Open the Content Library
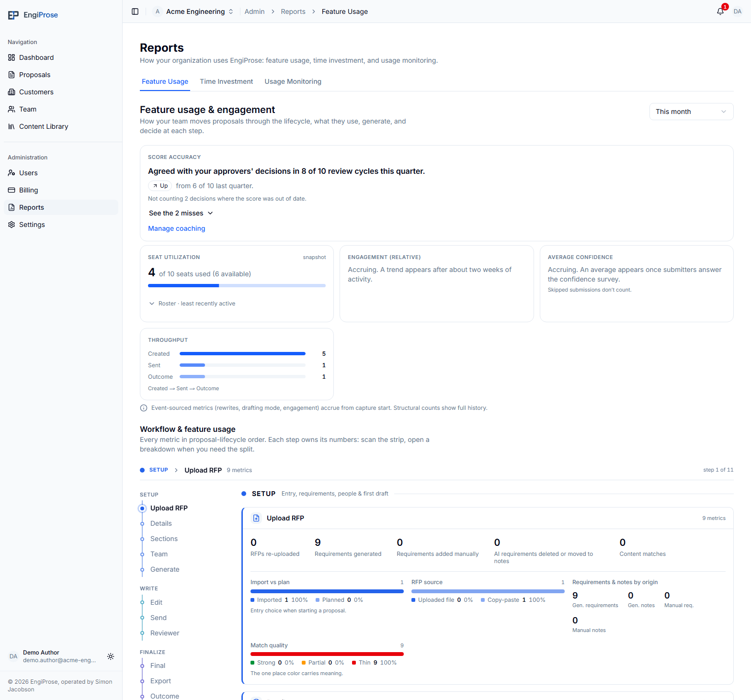 61,126
